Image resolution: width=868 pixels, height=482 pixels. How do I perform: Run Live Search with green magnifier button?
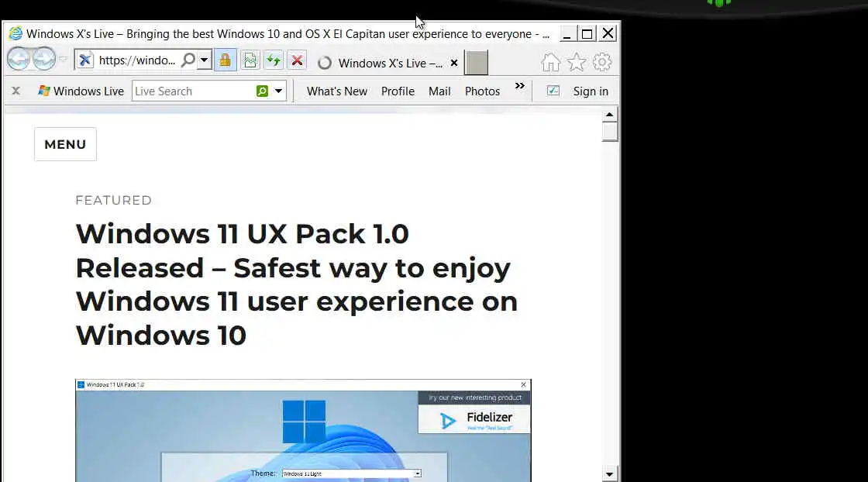(x=263, y=91)
